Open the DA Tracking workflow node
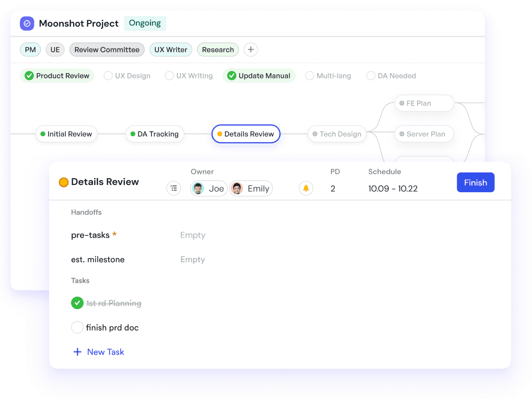 point(155,134)
